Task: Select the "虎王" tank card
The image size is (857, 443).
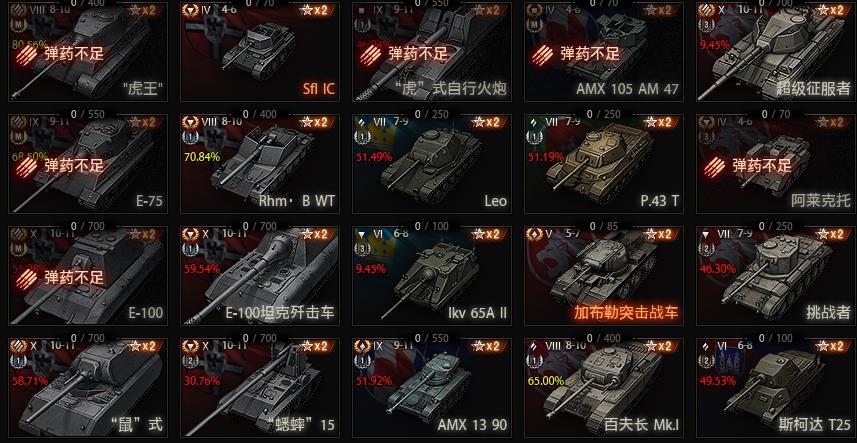Action: [x=87, y=51]
